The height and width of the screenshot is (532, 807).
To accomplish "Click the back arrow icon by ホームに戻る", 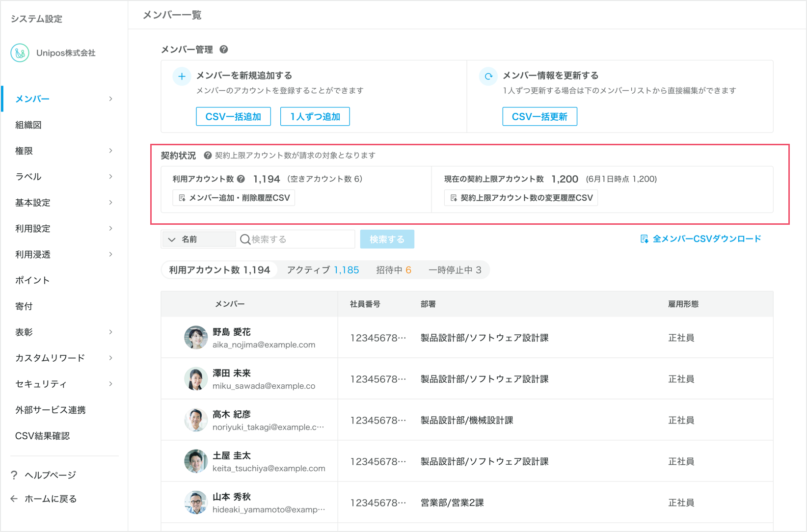I will [14, 499].
